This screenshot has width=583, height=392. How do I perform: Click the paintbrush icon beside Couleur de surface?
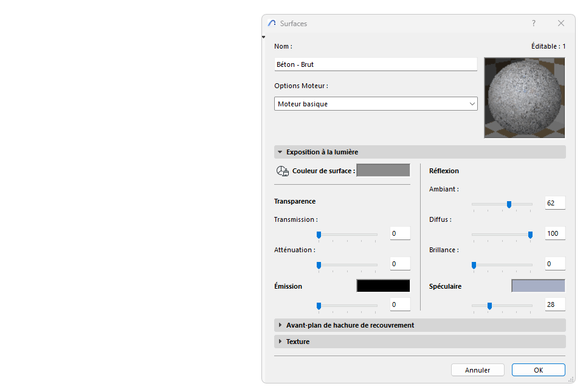pos(282,171)
